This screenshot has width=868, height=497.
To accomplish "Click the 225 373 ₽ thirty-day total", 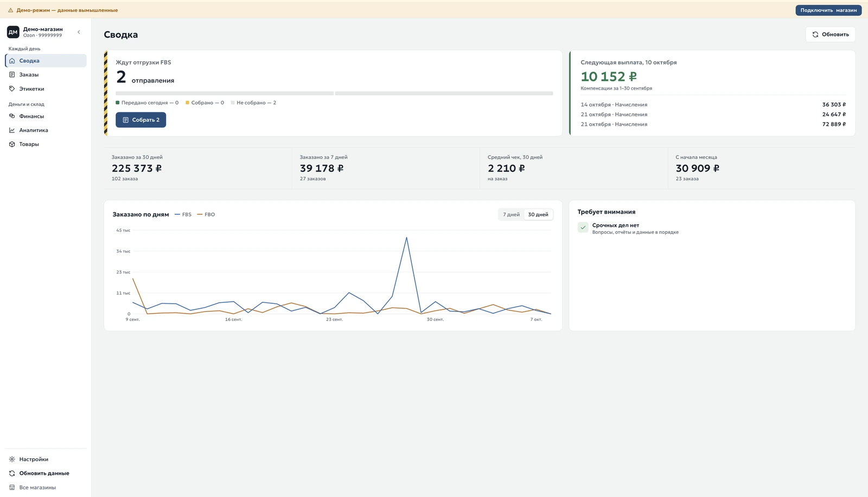I will pyautogui.click(x=137, y=168).
